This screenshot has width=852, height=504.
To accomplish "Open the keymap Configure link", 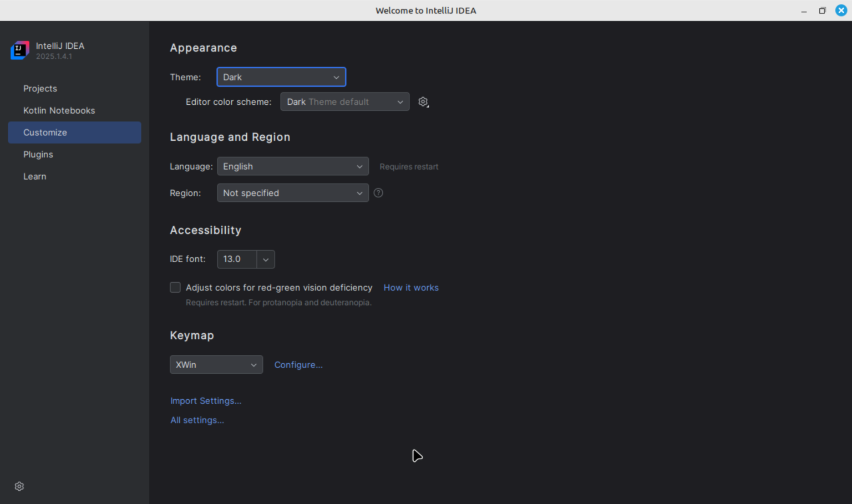I will (x=298, y=364).
